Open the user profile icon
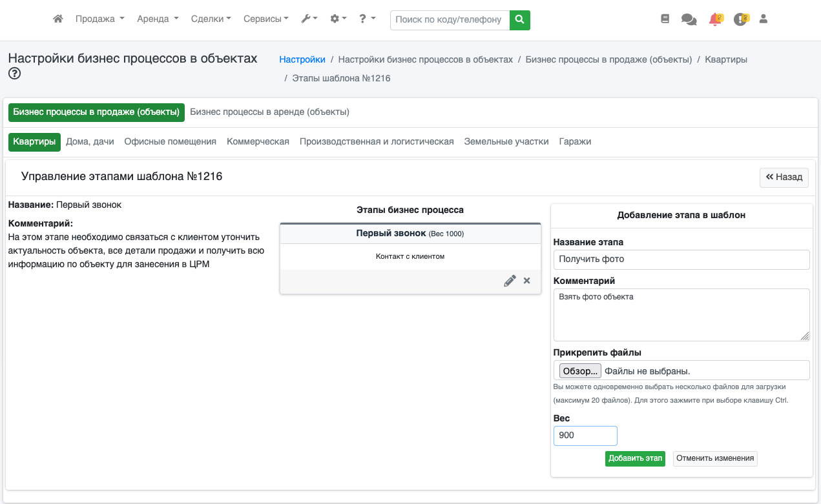Image resolution: width=821 pixels, height=504 pixels. [x=763, y=19]
